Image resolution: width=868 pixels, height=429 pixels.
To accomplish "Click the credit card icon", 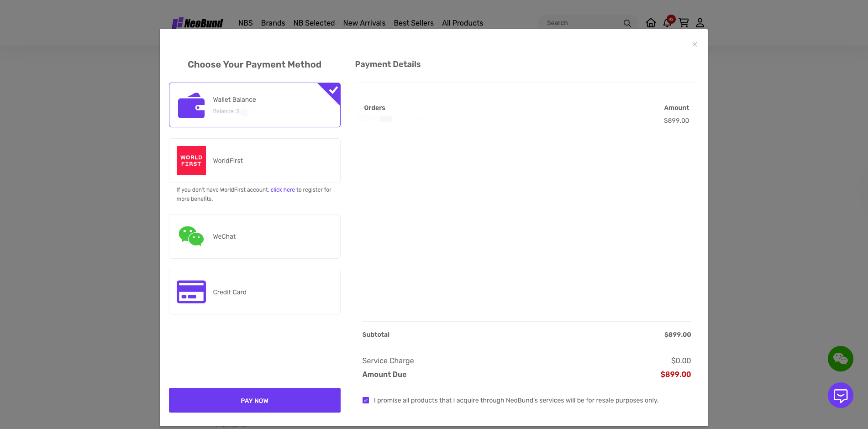I will (191, 292).
